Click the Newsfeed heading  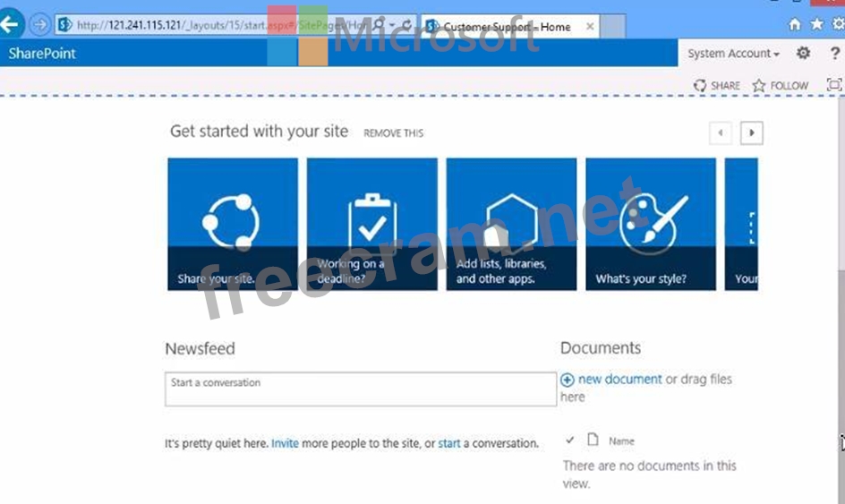coord(200,348)
